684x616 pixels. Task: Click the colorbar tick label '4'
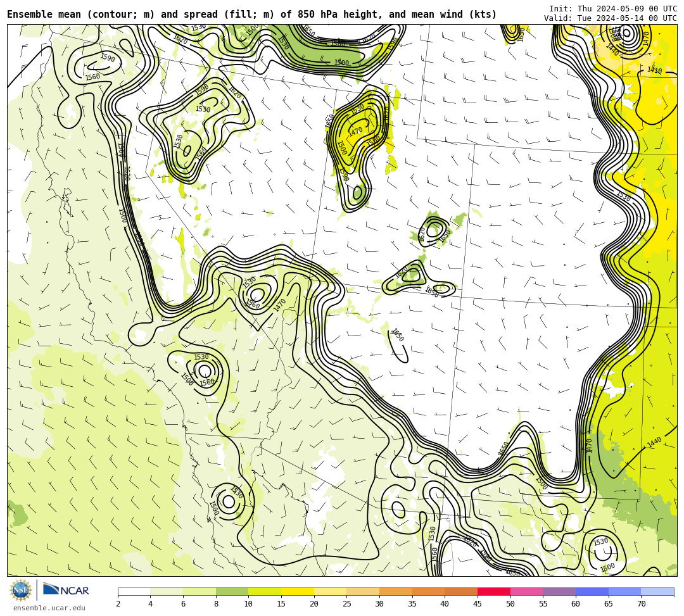pos(151,604)
